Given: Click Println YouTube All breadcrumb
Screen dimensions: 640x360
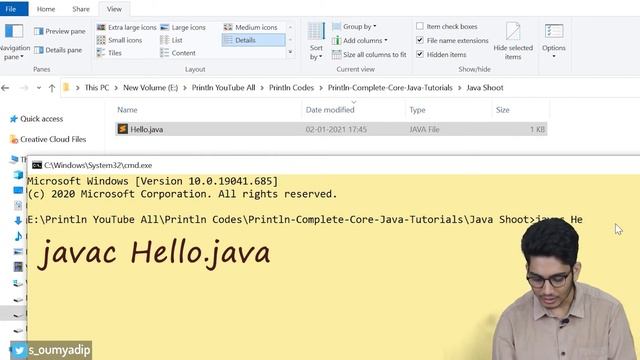Looking at the screenshot, I should (223, 88).
